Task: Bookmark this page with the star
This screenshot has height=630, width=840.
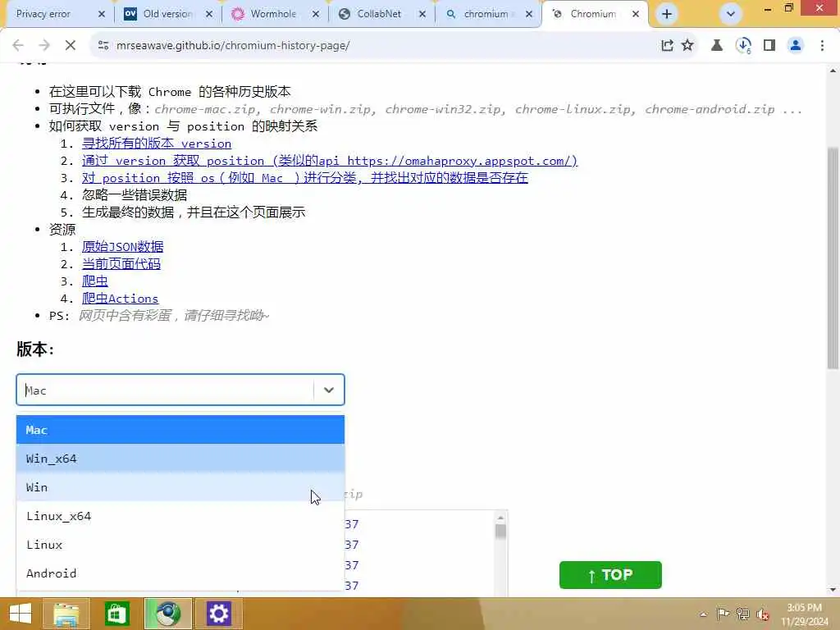Action: click(687, 46)
